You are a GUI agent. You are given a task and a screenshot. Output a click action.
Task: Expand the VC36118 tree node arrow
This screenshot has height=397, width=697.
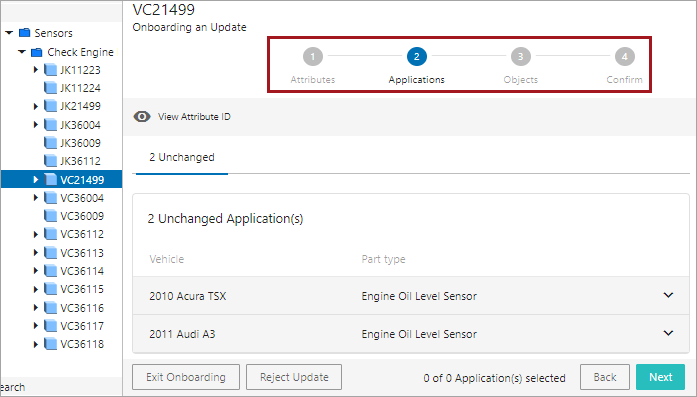click(x=36, y=344)
